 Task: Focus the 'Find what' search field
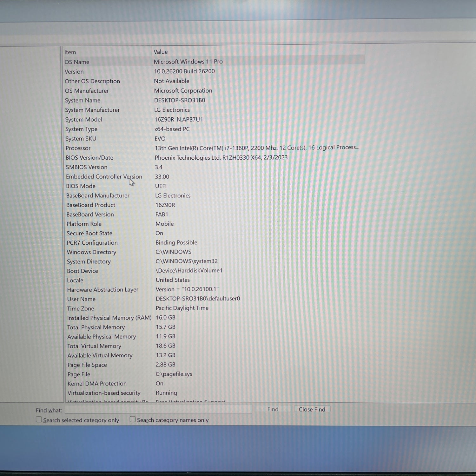tap(158, 410)
